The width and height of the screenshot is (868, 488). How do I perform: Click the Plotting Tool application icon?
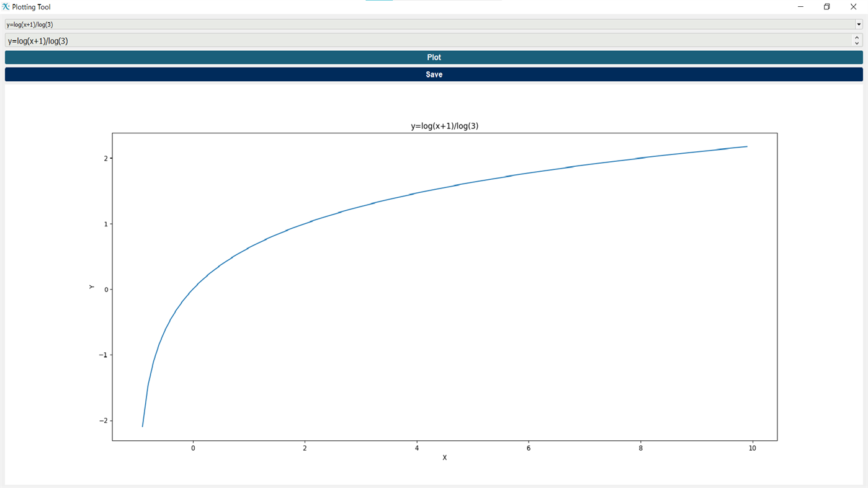[5, 6]
